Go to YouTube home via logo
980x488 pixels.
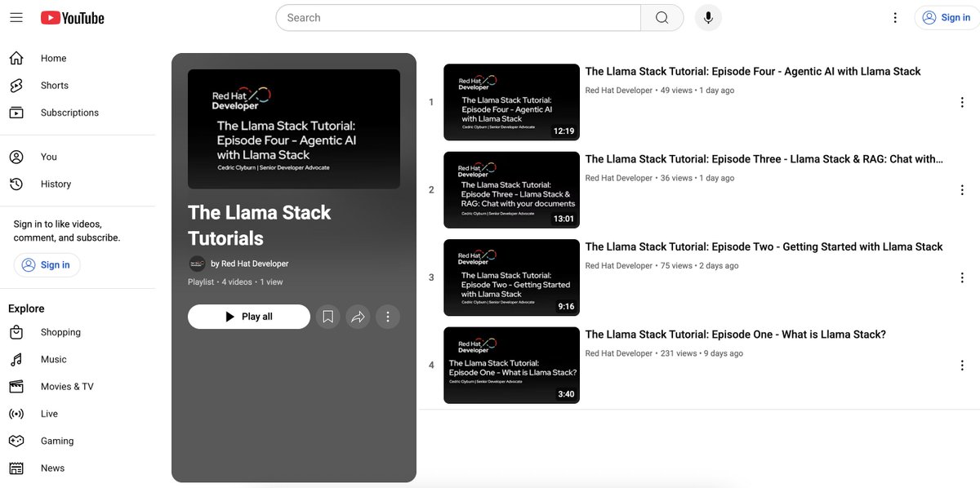[x=73, y=17]
